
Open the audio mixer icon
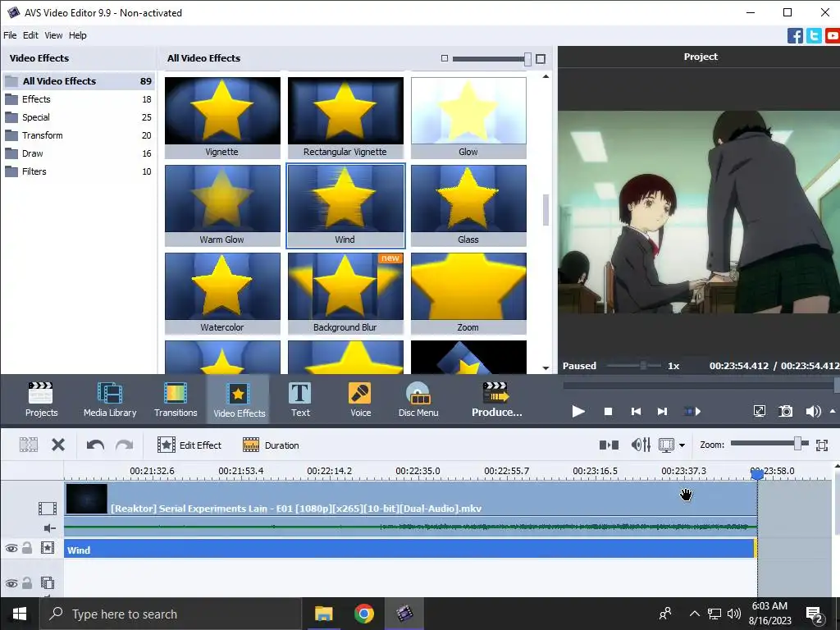coord(641,445)
